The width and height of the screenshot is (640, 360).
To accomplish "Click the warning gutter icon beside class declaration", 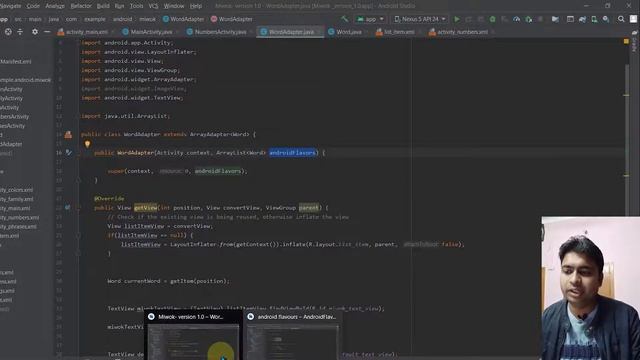I will 68,134.
